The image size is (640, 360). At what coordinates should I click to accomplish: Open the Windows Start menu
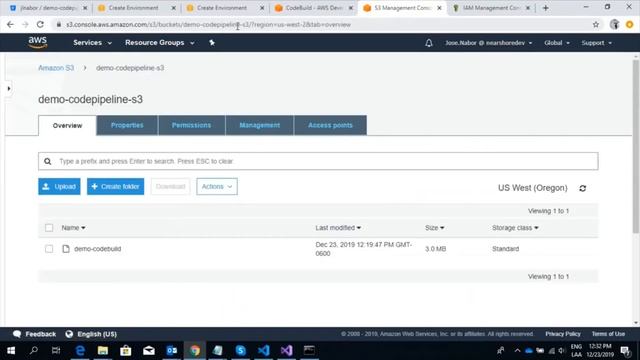click(x=11, y=351)
